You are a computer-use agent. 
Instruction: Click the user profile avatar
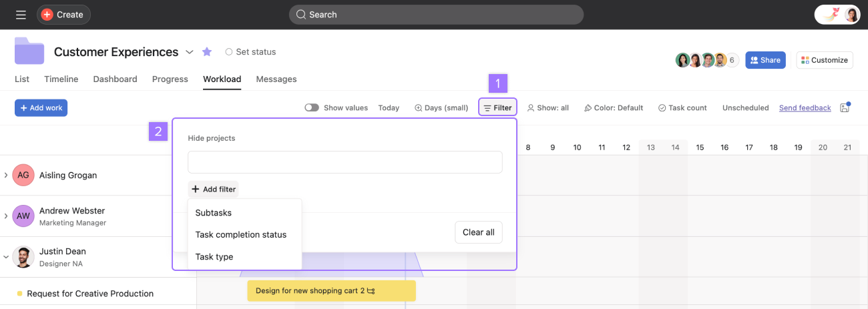point(851,15)
